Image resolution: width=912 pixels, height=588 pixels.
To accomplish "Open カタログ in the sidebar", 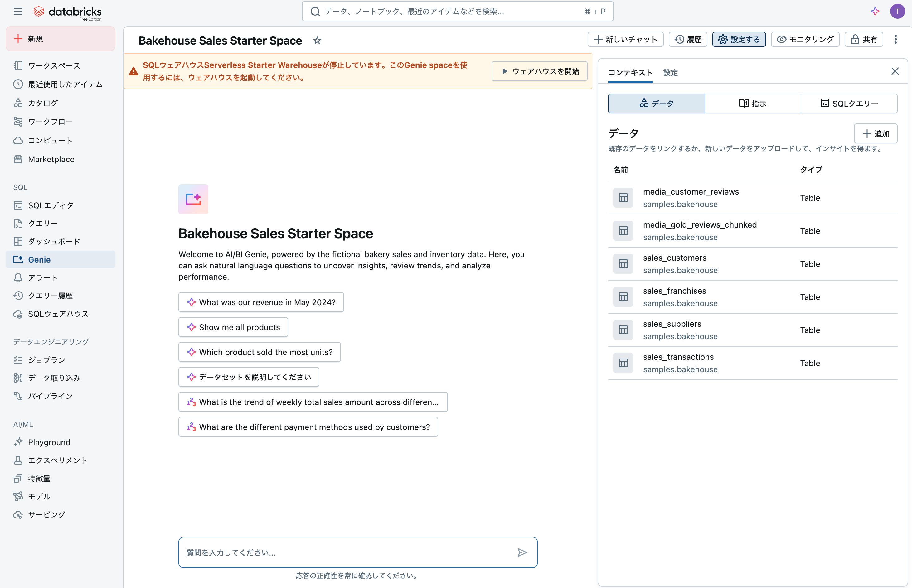I will (60, 103).
